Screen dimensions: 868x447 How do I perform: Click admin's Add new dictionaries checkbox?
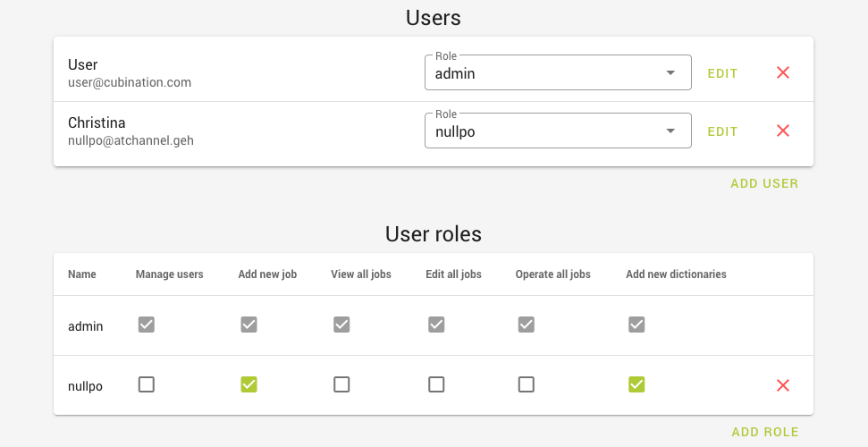tap(636, 325)
